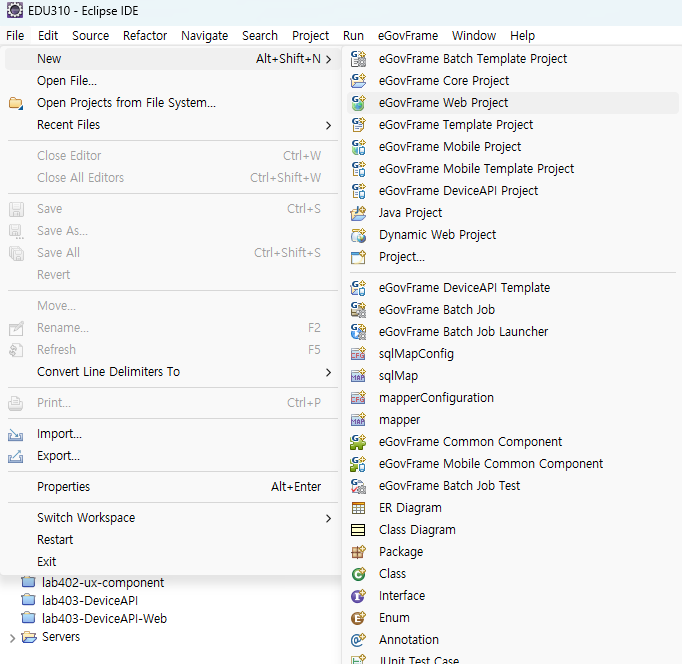Click the Export... icon in File menu

pos(16,456)
